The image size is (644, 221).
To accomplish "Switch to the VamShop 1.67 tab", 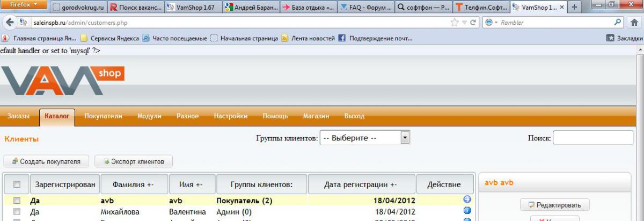I will pos(193,8).
